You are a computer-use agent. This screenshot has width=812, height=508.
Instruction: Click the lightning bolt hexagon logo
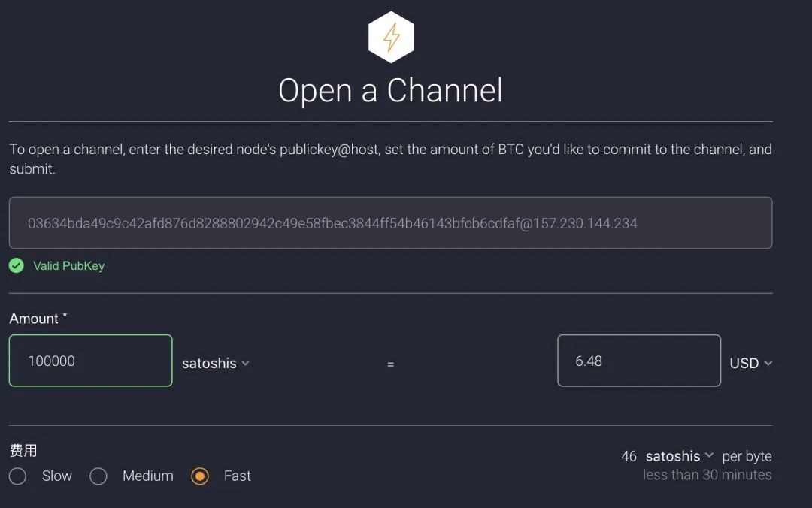pos(391,37)
